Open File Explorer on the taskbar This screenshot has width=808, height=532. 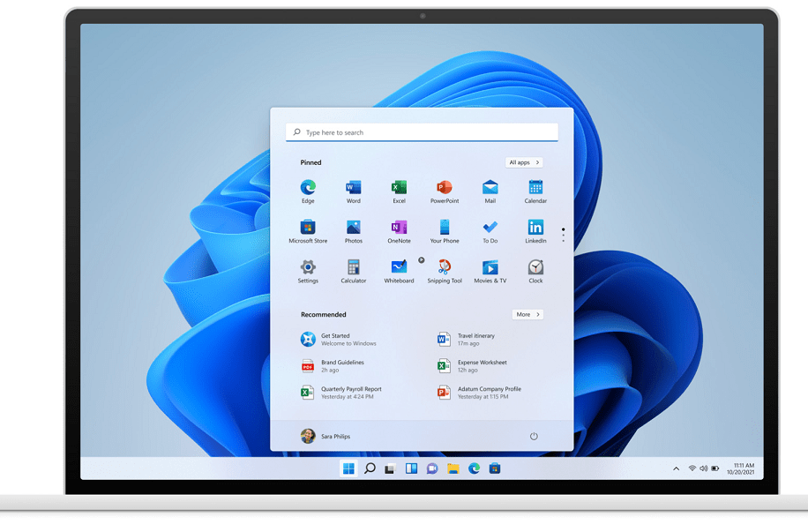(x=453, y=468)
